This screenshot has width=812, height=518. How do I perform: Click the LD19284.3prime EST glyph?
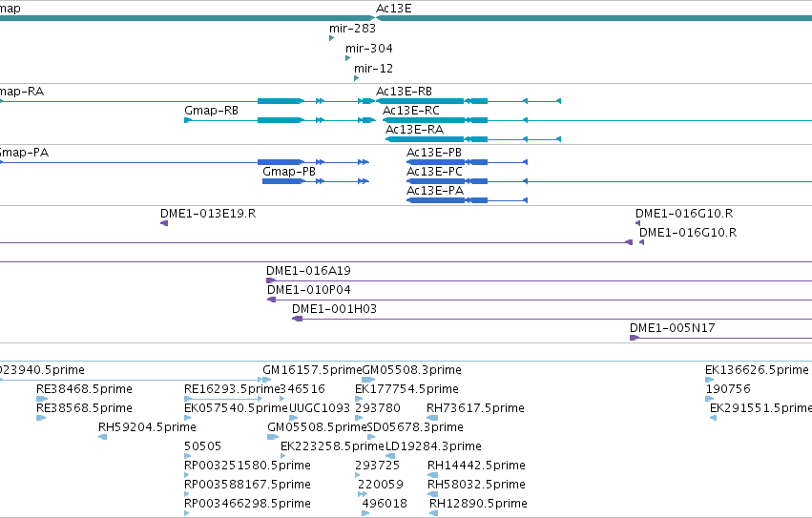click(x=390, y=456)
